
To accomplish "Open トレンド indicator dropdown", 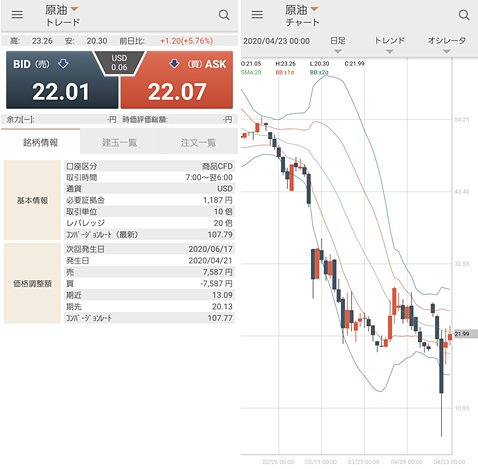I will (389, 45).
